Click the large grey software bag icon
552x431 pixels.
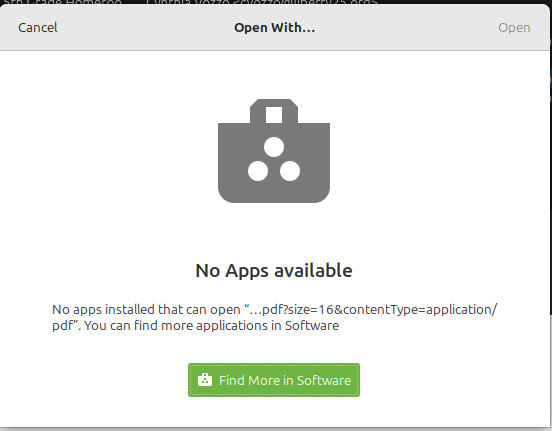[x=274, y=151]
